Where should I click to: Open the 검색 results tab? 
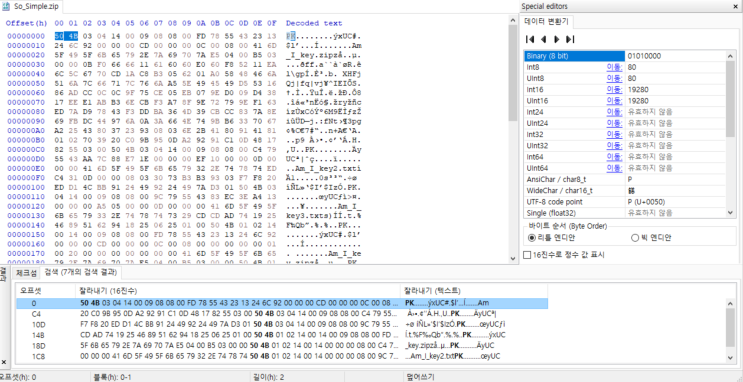pyautogui.click(x=81, y=273)
